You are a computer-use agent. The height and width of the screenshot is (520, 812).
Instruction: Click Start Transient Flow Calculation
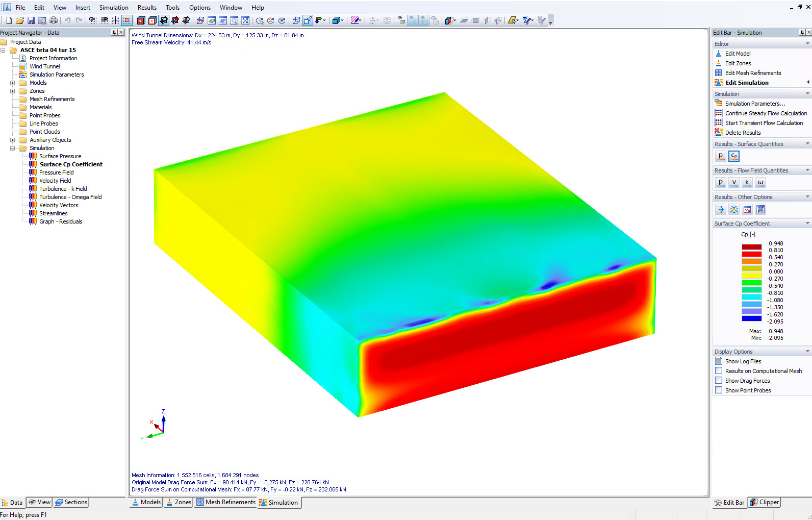click(x=764, y=123)
